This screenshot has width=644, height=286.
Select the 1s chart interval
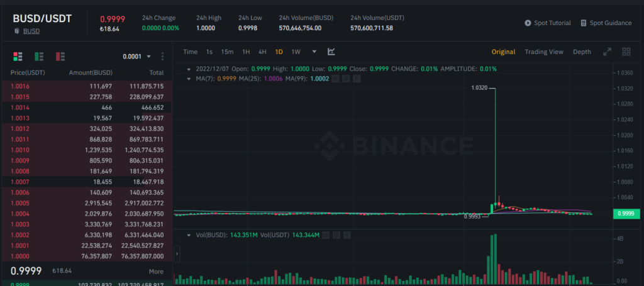(209, 52)
